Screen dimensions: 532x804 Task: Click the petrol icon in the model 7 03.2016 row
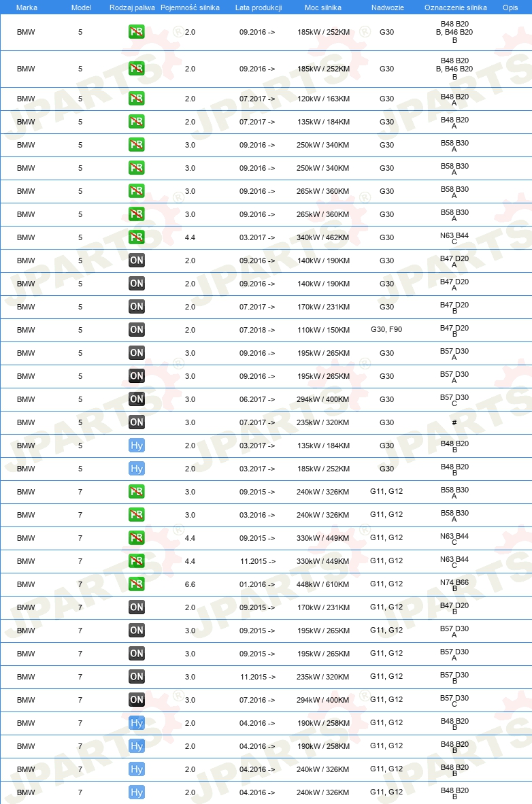coord(137,514)
